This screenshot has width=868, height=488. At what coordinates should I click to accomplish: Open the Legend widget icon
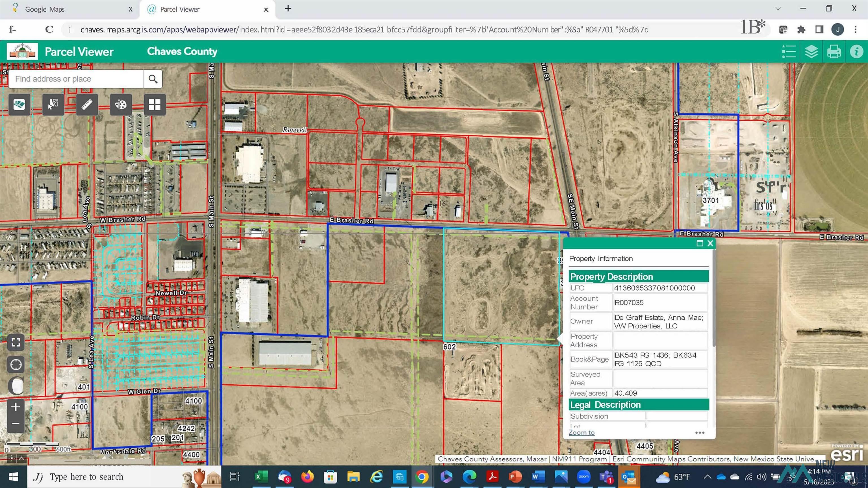(789, 51)
